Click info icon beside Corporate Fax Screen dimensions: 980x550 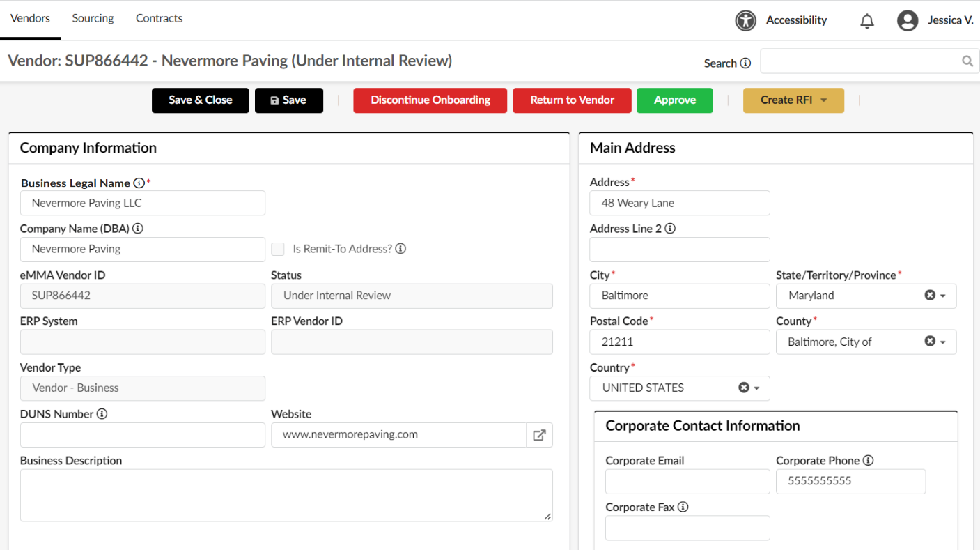[683, 507]
